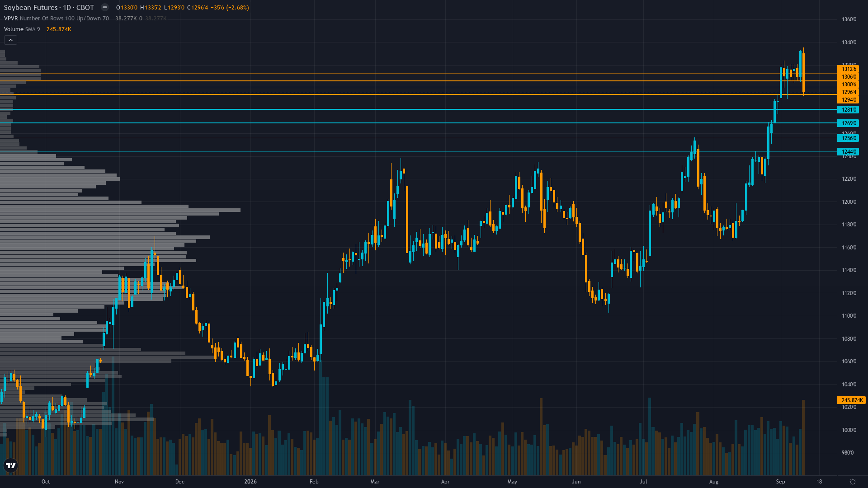868x488 pixels.
Task: Click the 1000'0 price scale tick
Action: [x=849, y=430]
